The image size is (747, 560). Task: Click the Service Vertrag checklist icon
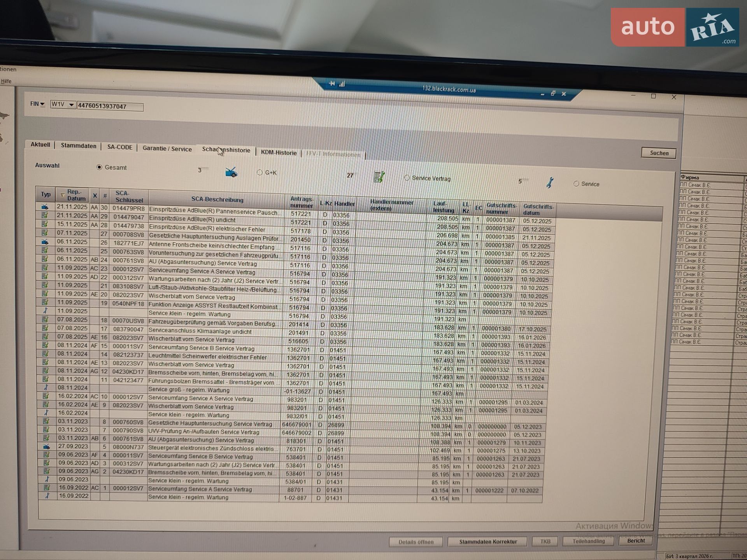[x=379, y=177]
